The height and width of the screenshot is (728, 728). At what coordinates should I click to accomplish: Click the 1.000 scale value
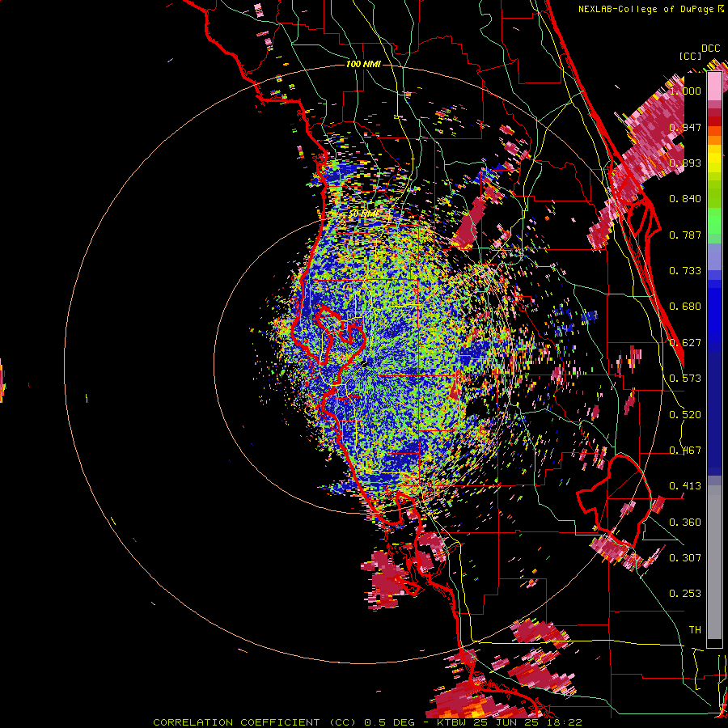[685, 91]
